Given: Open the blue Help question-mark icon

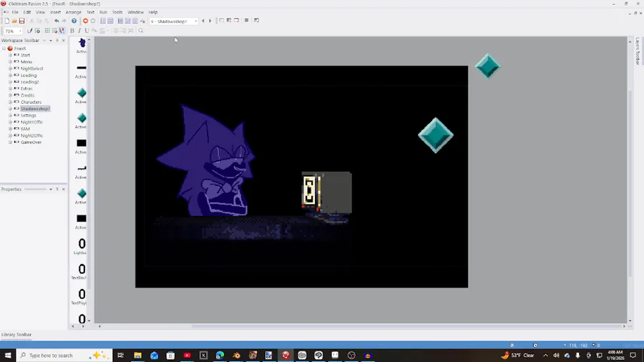Looking at the screenshot, I should pos(74,21).
